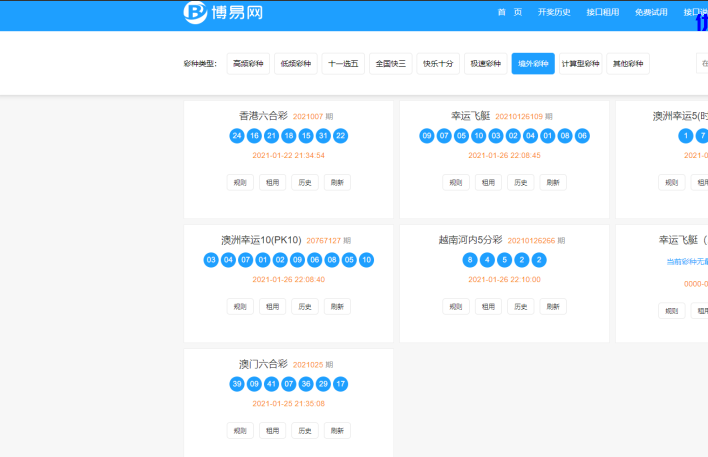Select the 计算型彩种 lottery type

click(x=580, y=64)
